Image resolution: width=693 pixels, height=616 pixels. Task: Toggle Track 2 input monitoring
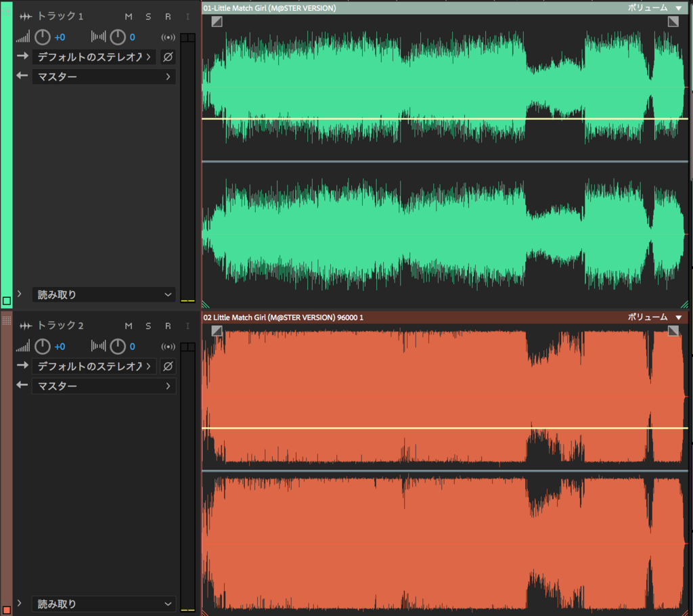pyautogui.click(x=188, y=326)
